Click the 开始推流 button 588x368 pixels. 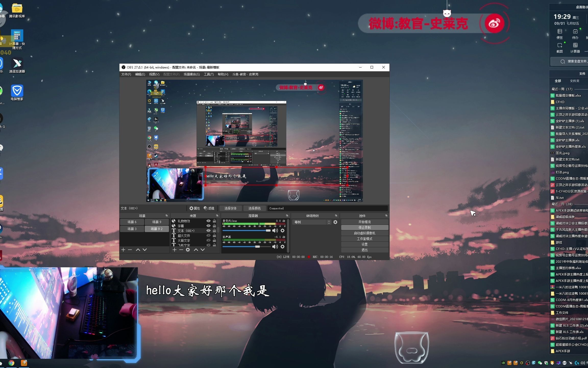364,222
